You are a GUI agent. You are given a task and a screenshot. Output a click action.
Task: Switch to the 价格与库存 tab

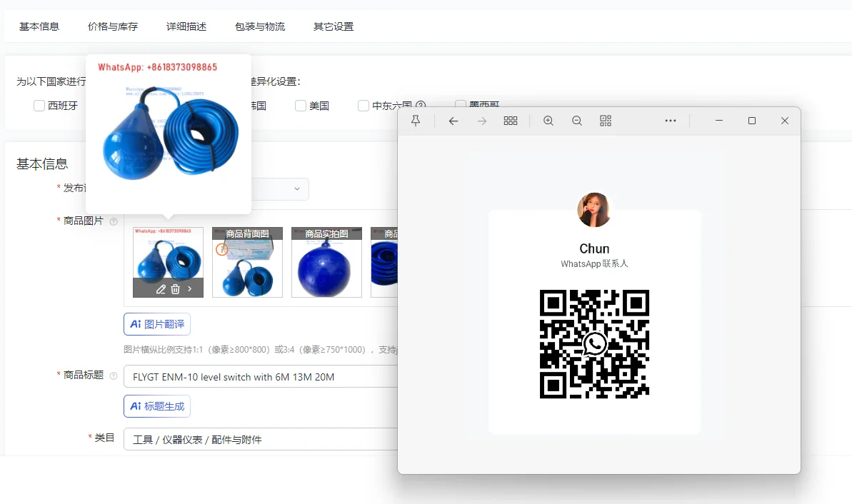tap(113, 26)
